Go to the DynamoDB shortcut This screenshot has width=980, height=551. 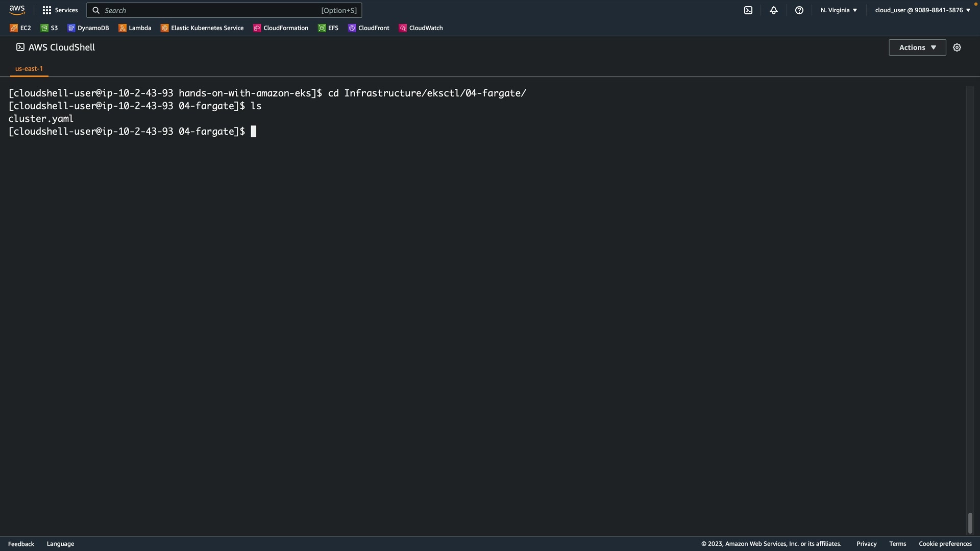tap(88, 28)
